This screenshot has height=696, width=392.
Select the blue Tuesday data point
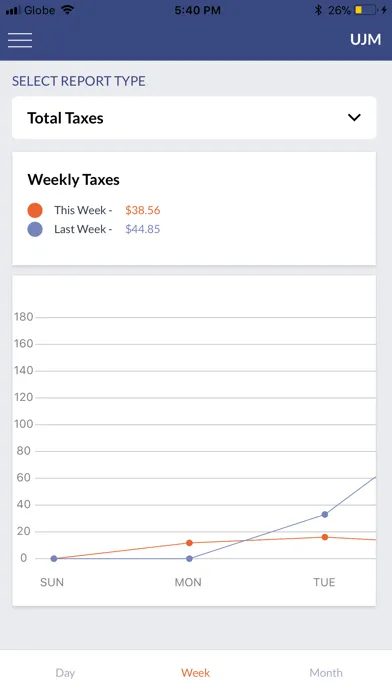[x=325, y=514]
